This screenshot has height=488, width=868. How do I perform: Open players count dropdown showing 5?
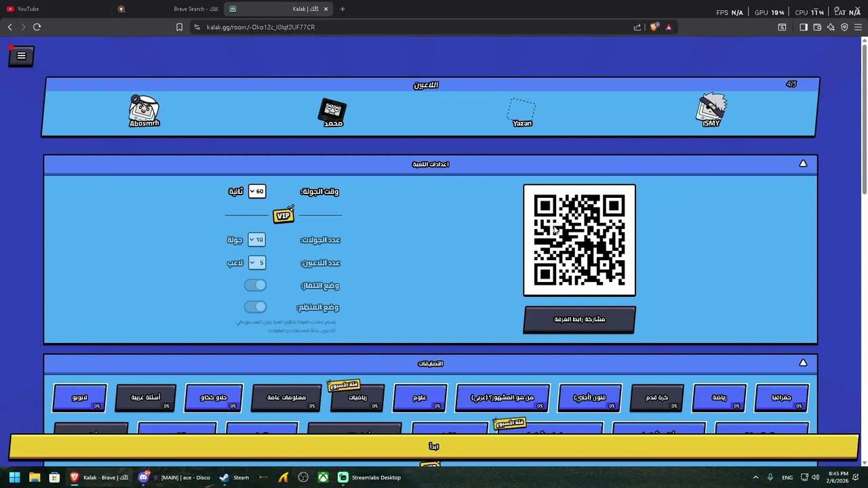256,263
